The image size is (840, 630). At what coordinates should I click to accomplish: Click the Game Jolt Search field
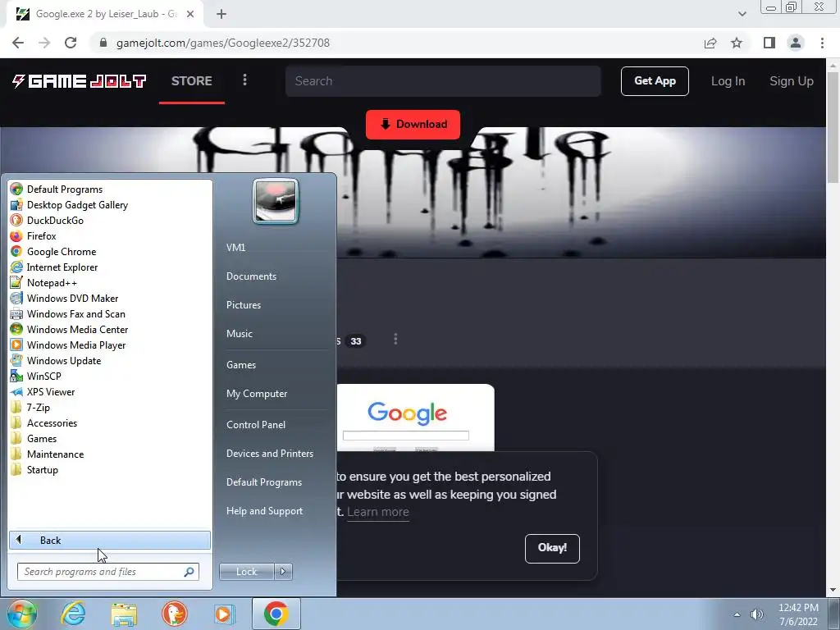coord(443,81)
